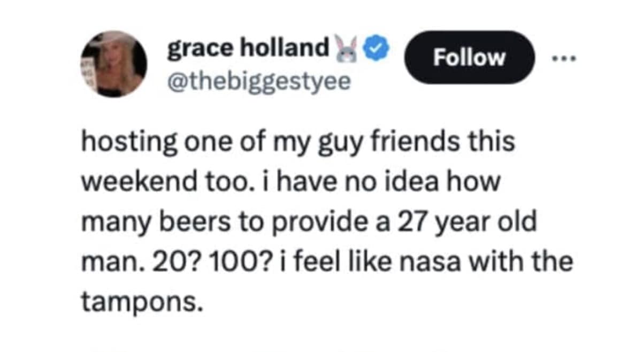The image size is (644, 352).
Task: Click the word "provide" in the tweet
Action: (304, 223)
